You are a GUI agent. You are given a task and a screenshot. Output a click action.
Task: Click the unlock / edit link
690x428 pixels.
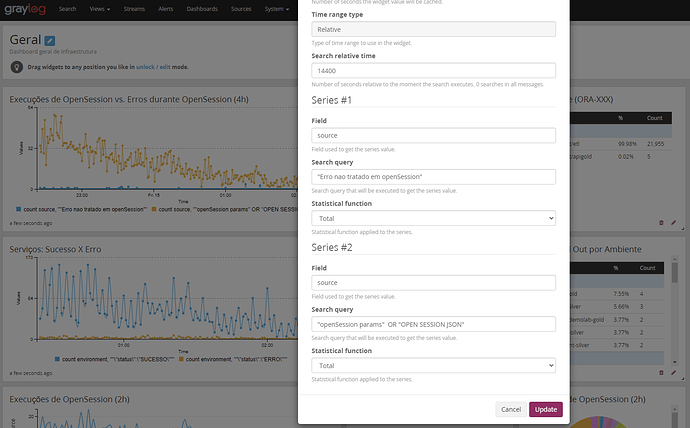[153, 67]
